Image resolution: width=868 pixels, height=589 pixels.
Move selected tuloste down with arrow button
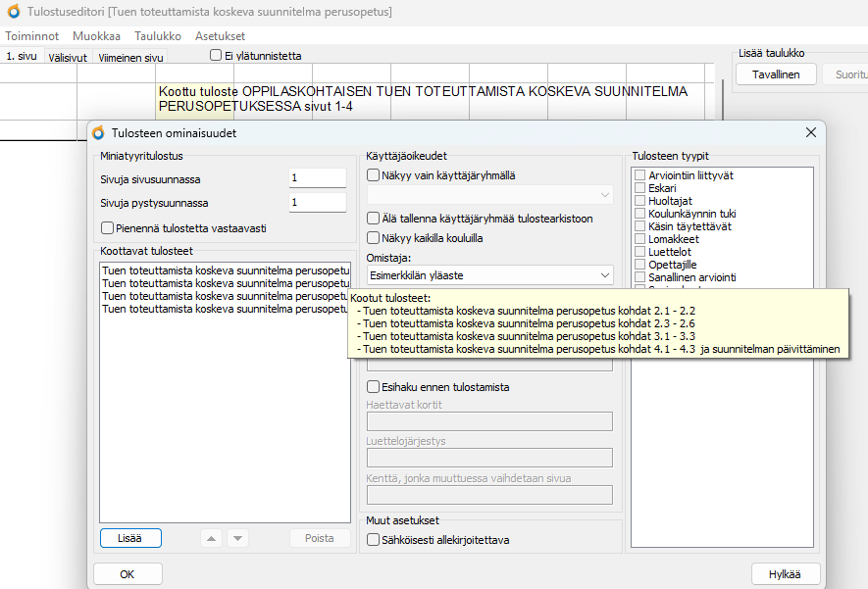pos(237,538)
